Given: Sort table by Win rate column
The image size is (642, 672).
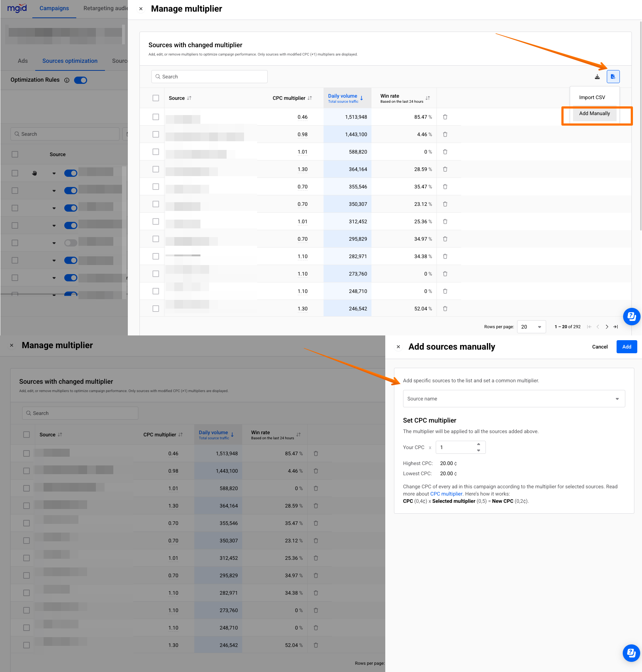Looking at the screenshot, I should coord(428,98).
